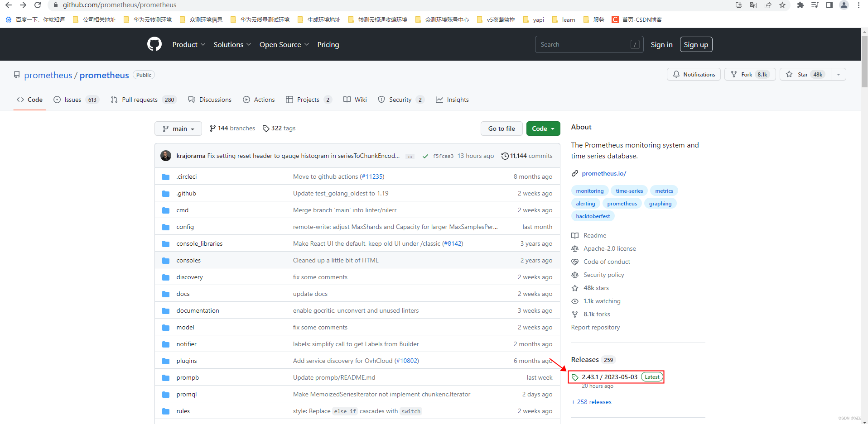The image size is (868, 424).
Task: Open the 'yapi' bookmark folder
Action: (x=534, y=19)
